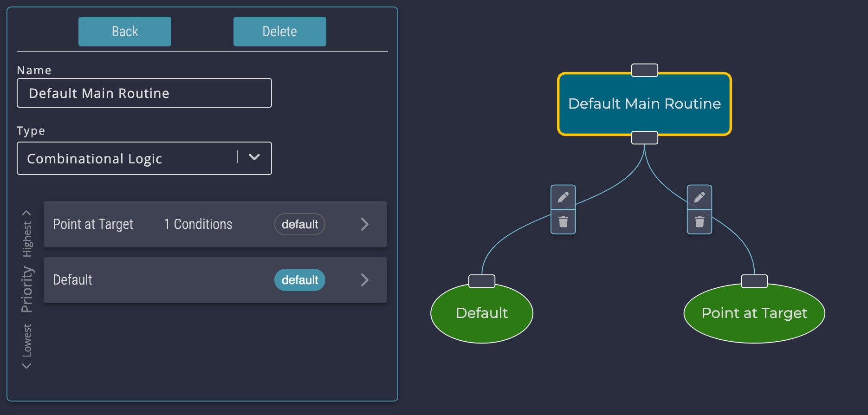868x415 pixels.
Task: Open the Combinational Logic type dropdown
Action: click(x=144, y=158)
